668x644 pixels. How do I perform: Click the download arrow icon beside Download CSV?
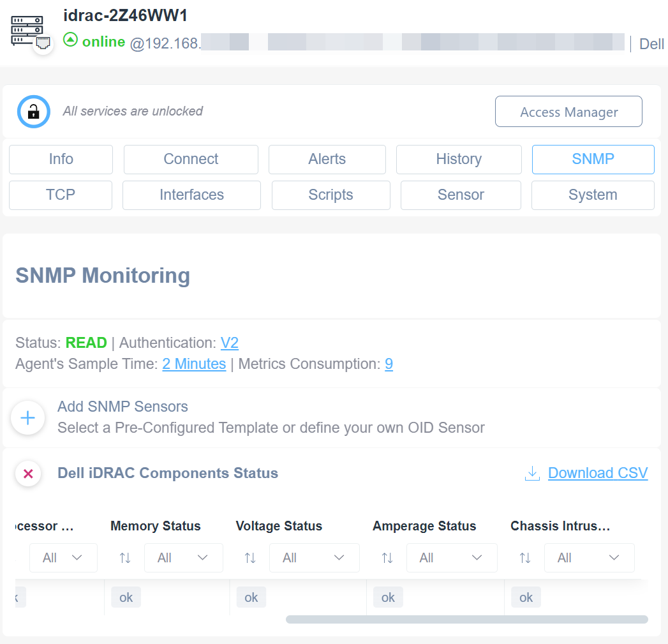pyautogui.click(x=532, y=473)
